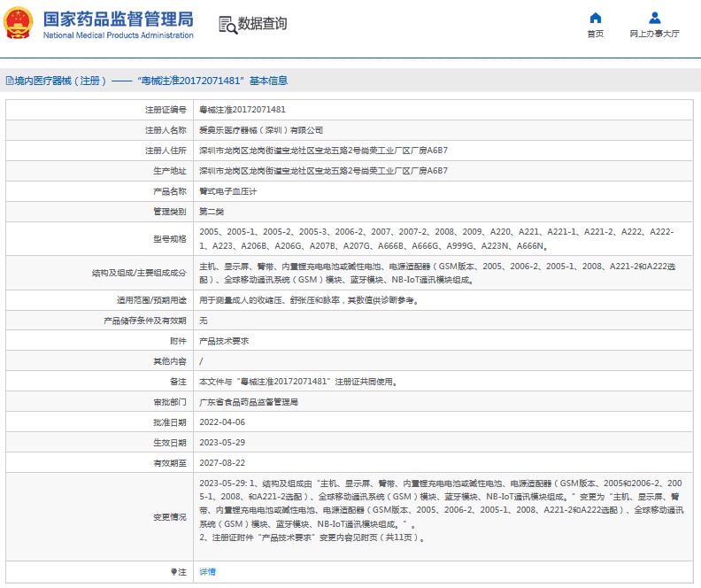Click the 产品技术要求 attachment value

224,341
